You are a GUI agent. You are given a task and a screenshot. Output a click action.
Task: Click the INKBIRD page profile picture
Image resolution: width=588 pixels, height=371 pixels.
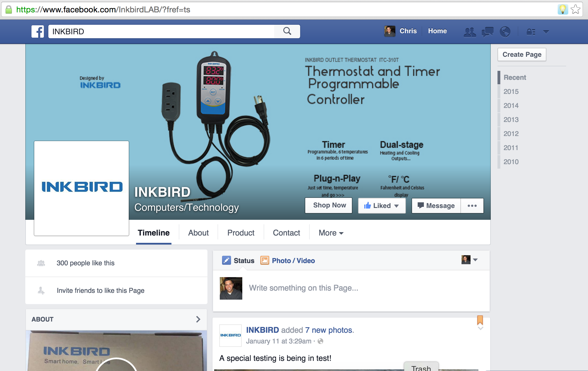pos(82,188)
